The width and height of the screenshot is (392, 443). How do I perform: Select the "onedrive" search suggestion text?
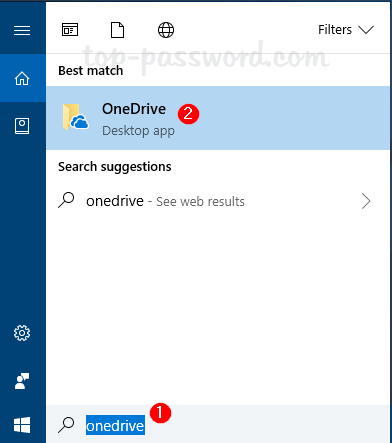tap(115, 201)
